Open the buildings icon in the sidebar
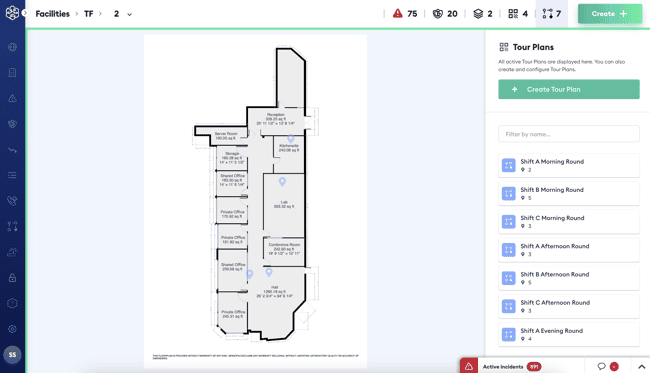The image size is (650, 373). point(12,73)
